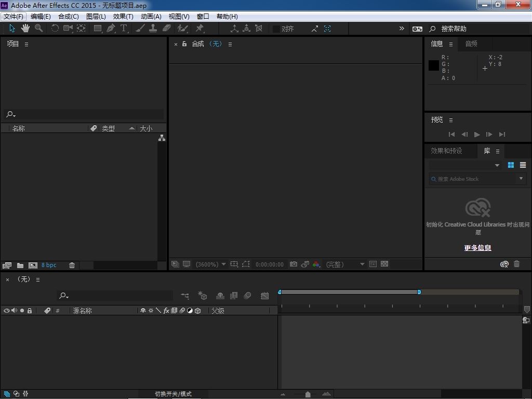Select the Type text tool

point(124,29)
